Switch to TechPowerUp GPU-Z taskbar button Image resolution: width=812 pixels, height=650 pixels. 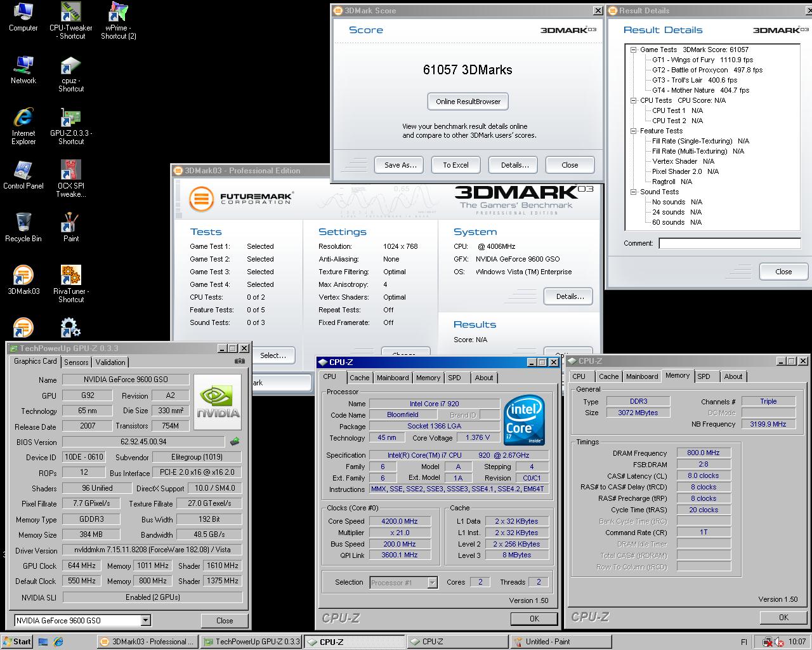click(x=251, y=642)
